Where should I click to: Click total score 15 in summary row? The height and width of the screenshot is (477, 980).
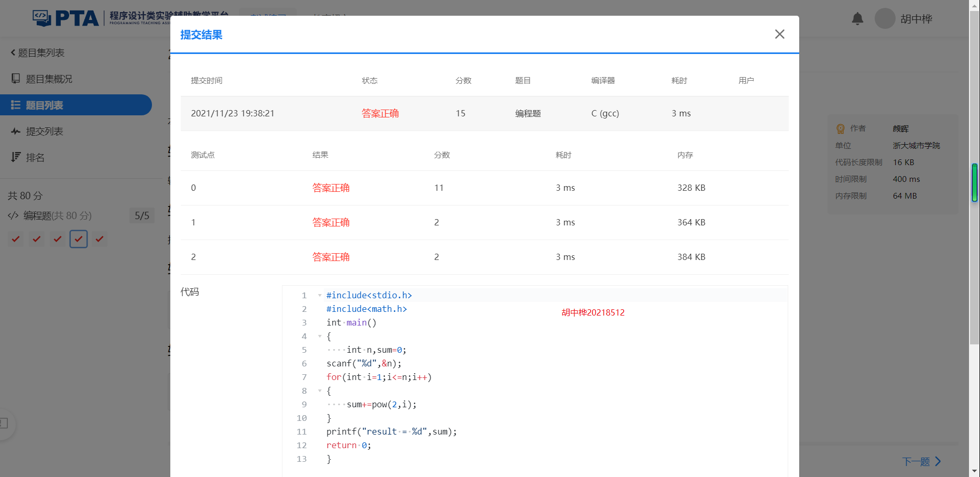[461, 113]
